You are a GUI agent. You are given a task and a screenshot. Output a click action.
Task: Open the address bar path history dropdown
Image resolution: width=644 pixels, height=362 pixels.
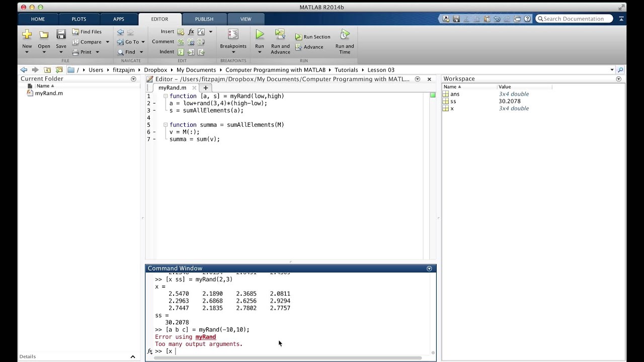(x=612, y=70)
